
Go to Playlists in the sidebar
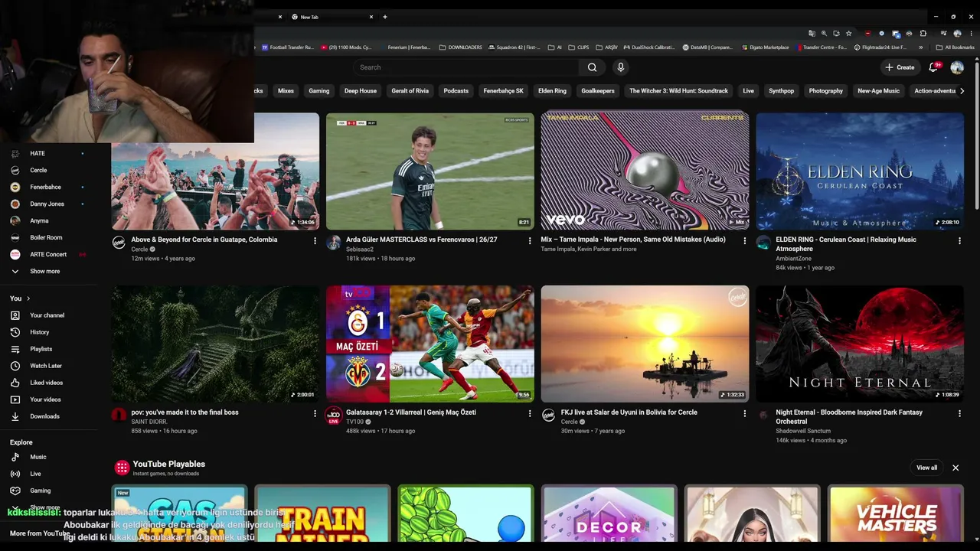[41, 349]
